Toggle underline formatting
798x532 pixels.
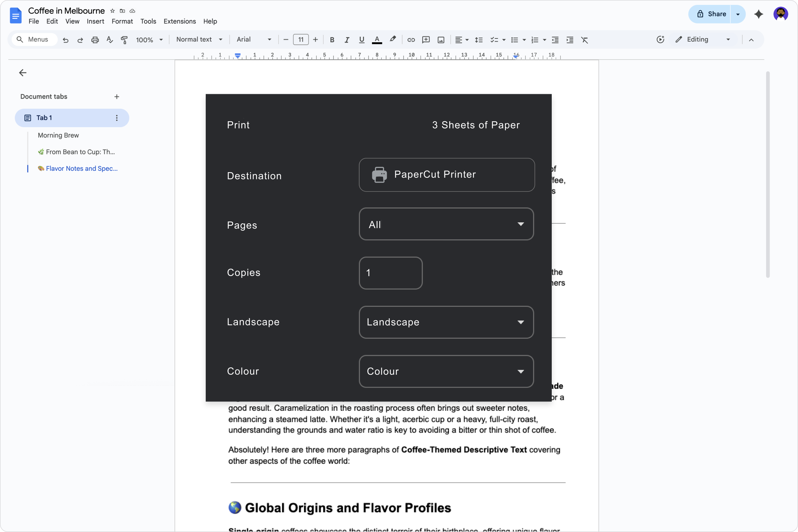tap(361, 39)
